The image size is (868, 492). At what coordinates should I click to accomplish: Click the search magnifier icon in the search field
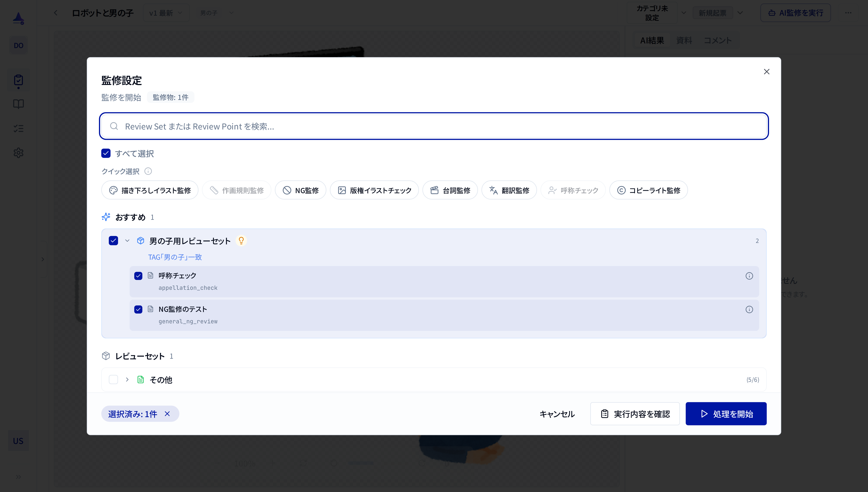(x=114, y=126)
